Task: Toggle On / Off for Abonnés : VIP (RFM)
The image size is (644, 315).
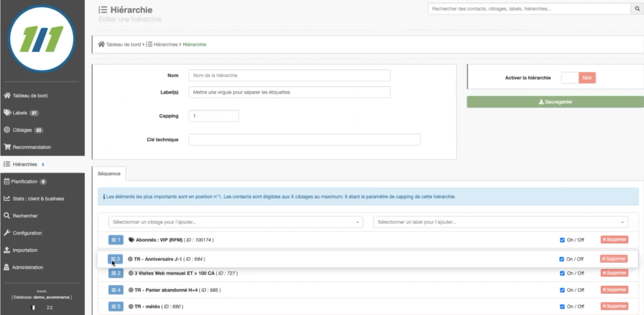Action: 562,240
